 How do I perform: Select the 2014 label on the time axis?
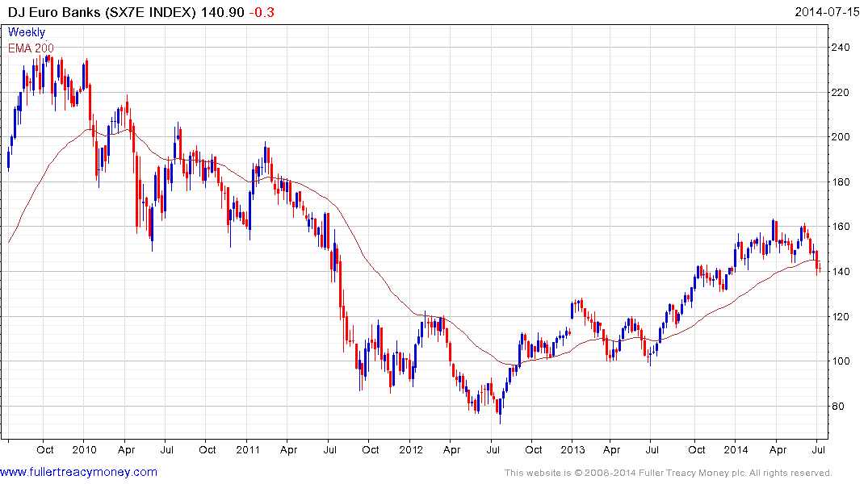(x=736, y=449)
